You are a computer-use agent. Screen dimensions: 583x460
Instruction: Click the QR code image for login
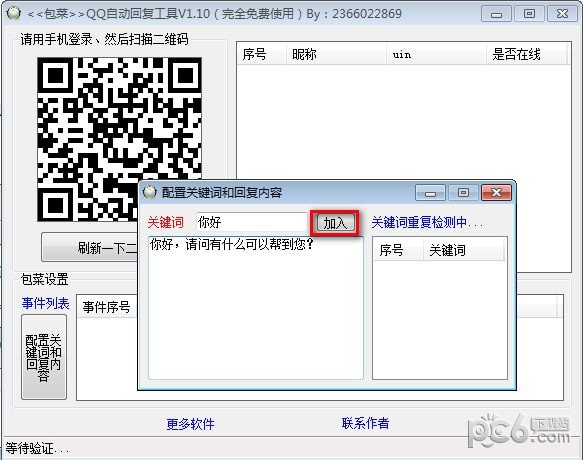(x=120, y=139)
